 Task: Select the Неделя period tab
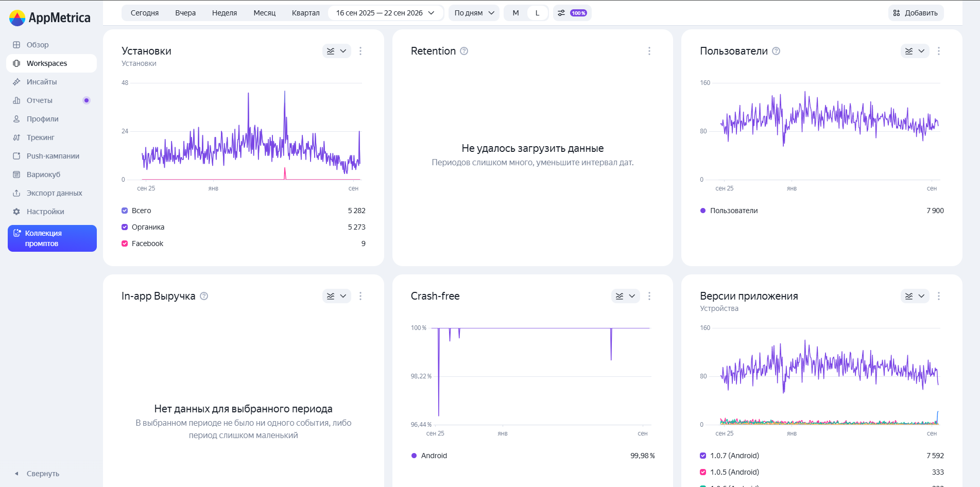225,13
